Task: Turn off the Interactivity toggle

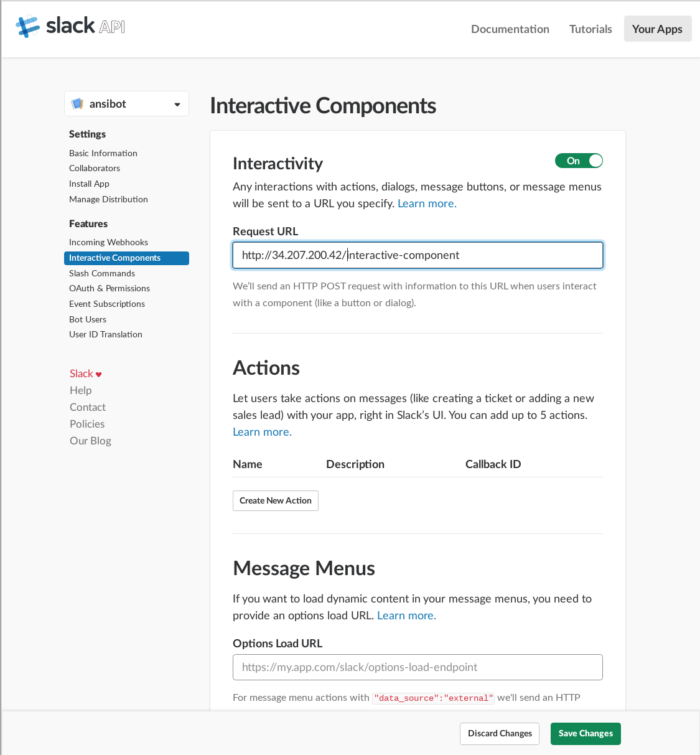Action: (x=579, y=161)
